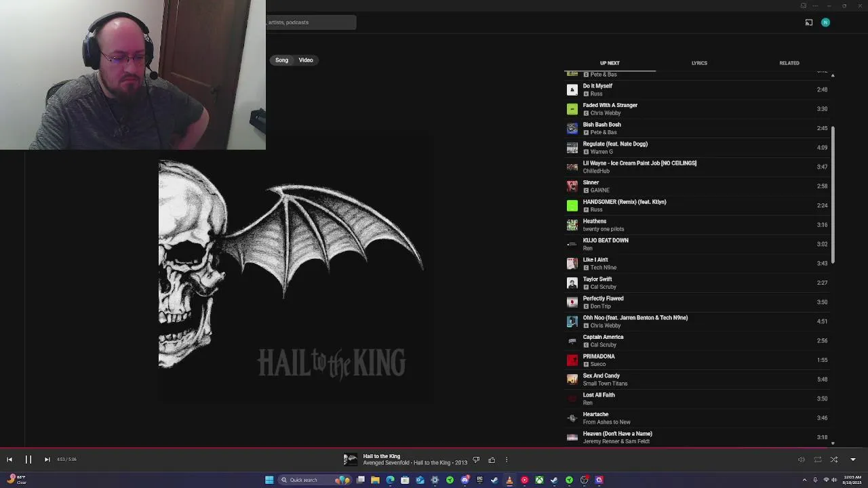Image resolution: width=868 pixels, height=488 pixels.
Task: Toggle shuffle mode
Action: 834,460
